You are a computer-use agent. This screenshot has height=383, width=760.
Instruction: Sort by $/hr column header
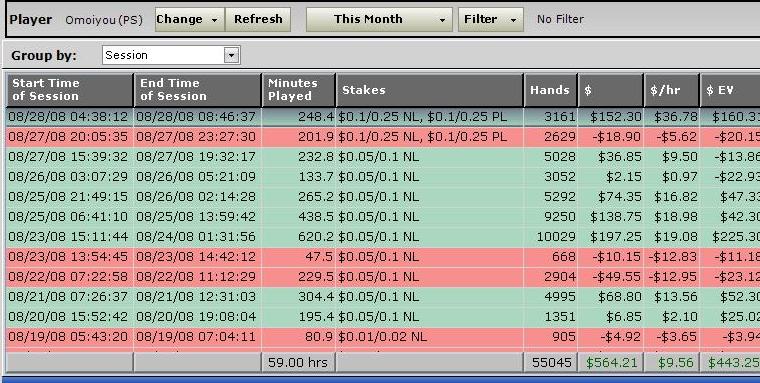coord(672,90)
